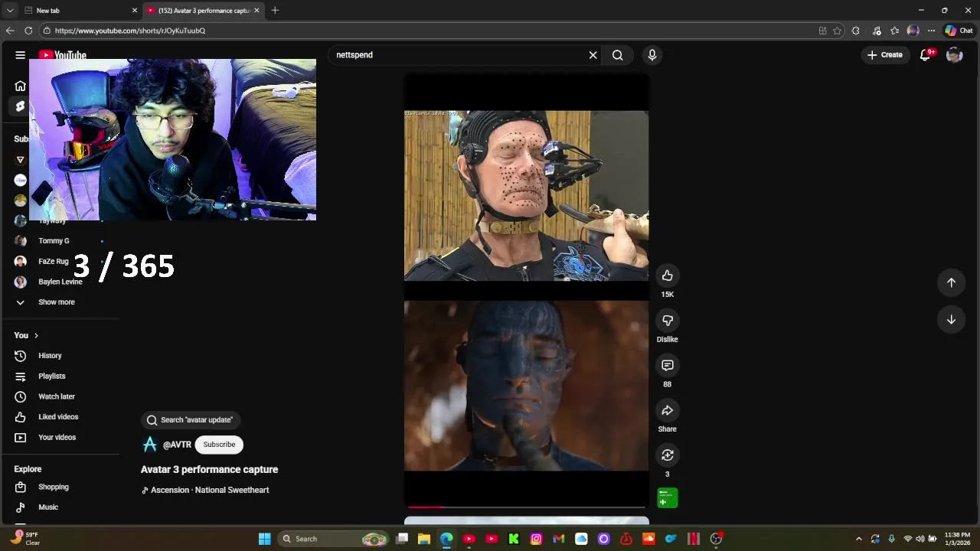Reload the page
The height and width of the screenshot is (551, 980).
28,31
